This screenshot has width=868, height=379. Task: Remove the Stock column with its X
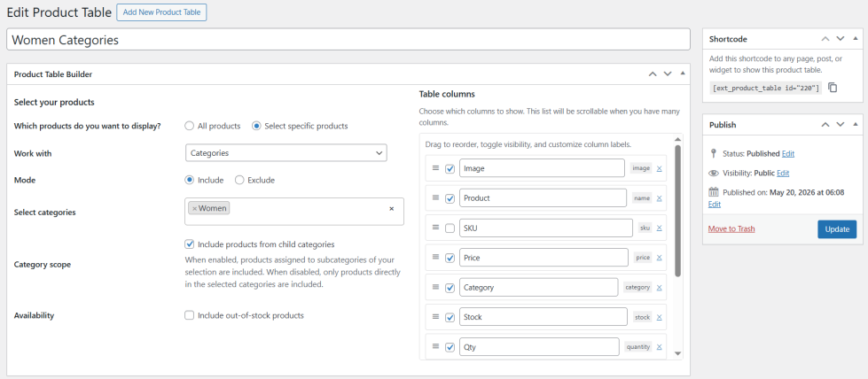click(x=659, y=317)
